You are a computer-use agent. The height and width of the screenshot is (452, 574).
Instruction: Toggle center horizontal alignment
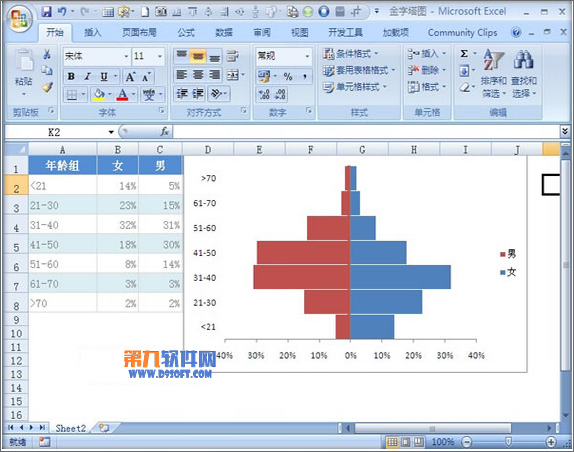click(x=198, y=75)
